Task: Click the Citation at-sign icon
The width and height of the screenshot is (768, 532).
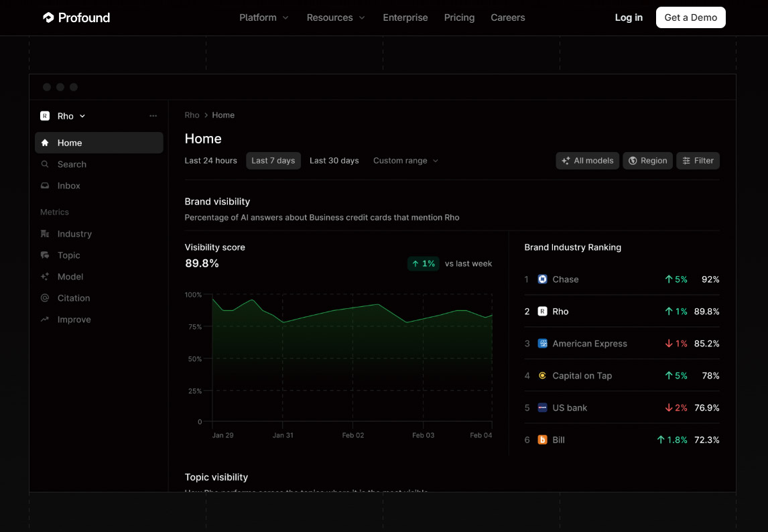Action: pos(45,298)
